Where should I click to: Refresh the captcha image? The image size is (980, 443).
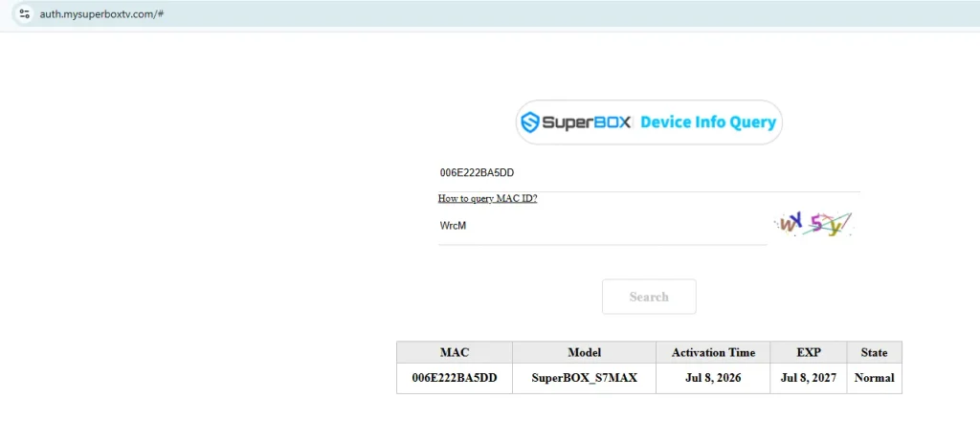[812, 224]
